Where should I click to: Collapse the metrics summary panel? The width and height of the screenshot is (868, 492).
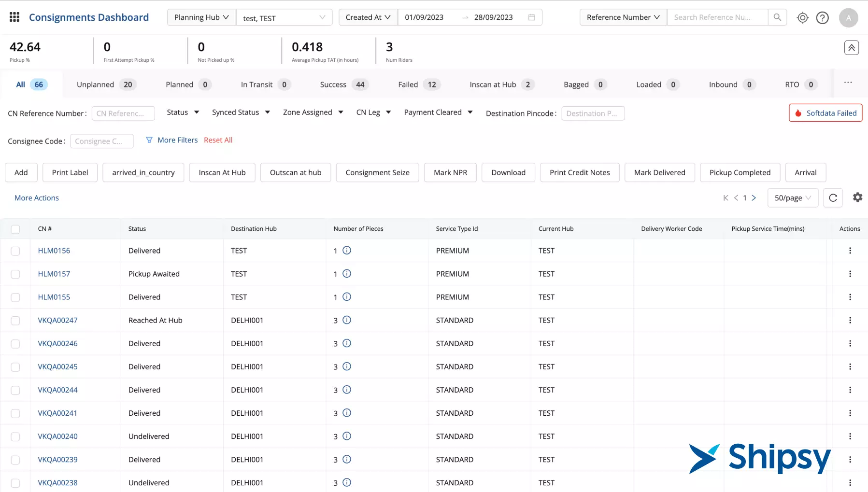tap(851, 48)
